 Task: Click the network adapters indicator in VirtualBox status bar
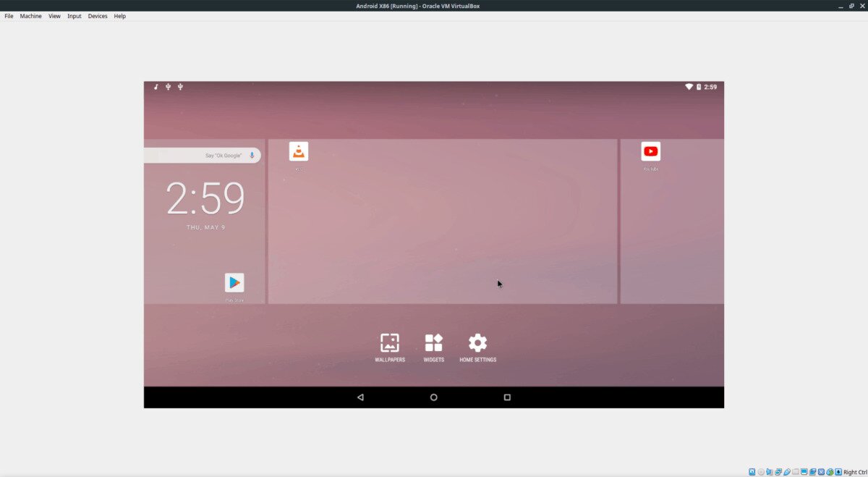pyautogui.click(x=778, y=472)
